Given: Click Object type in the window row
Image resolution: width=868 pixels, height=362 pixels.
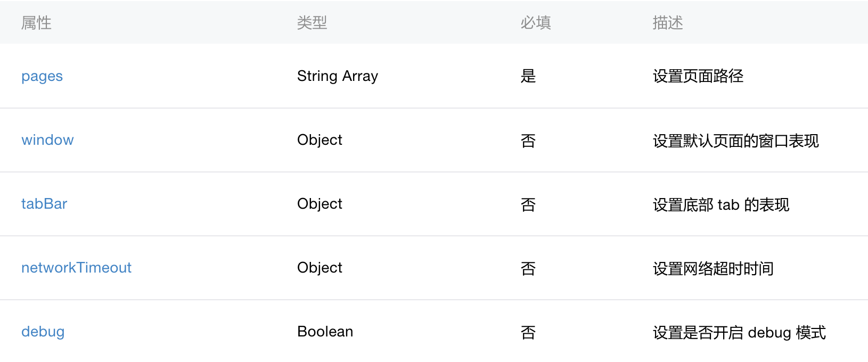Looking at the screenshot, I should (320, 140).
